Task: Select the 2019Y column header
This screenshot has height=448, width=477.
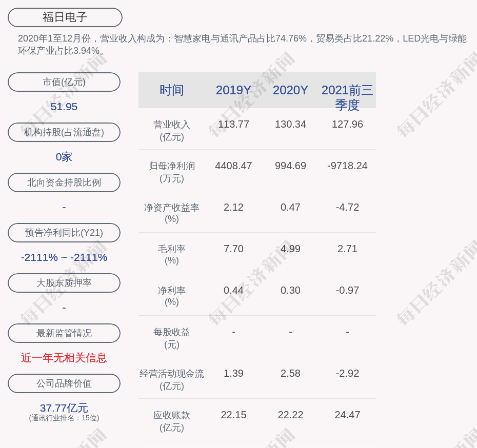Action: (233, 90)
